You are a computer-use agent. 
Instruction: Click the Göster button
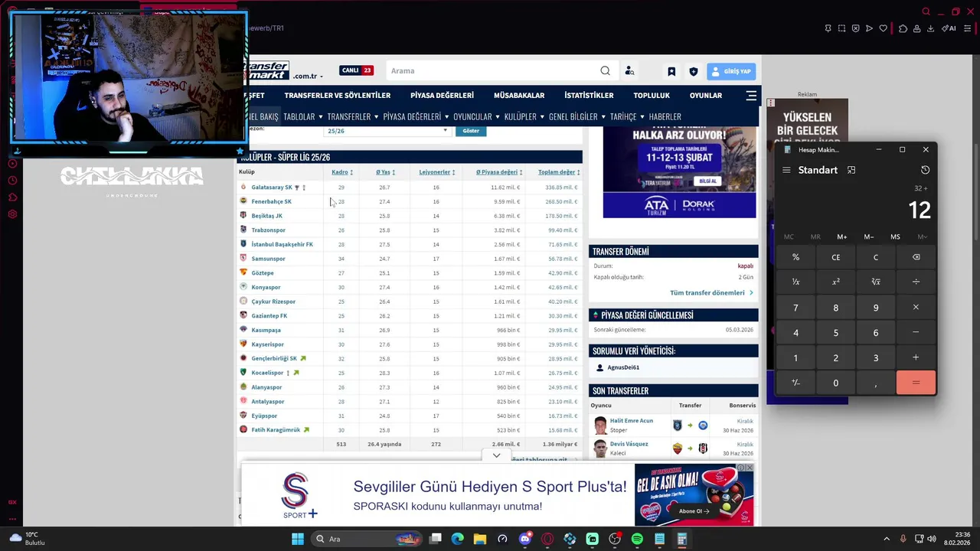point(471,131)
